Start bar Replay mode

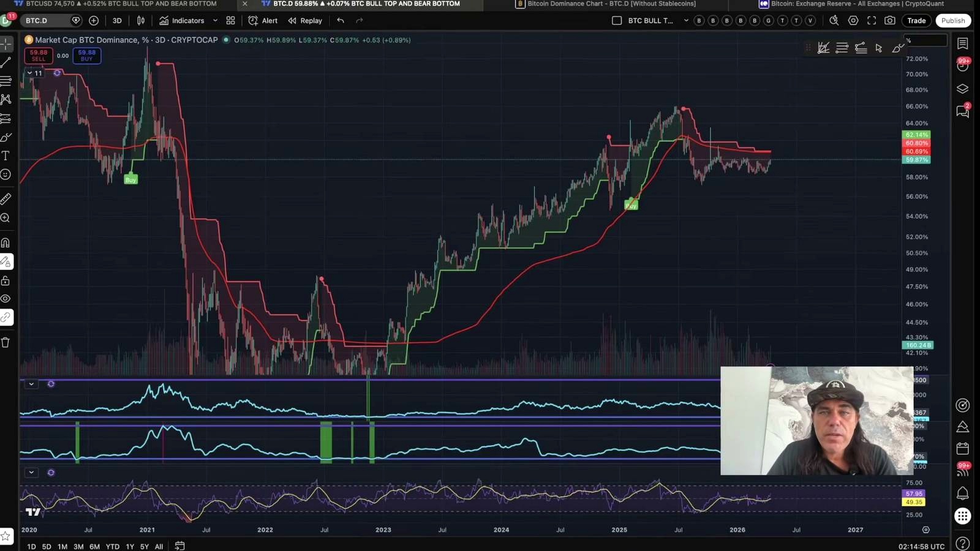click(x=305, y=20)
